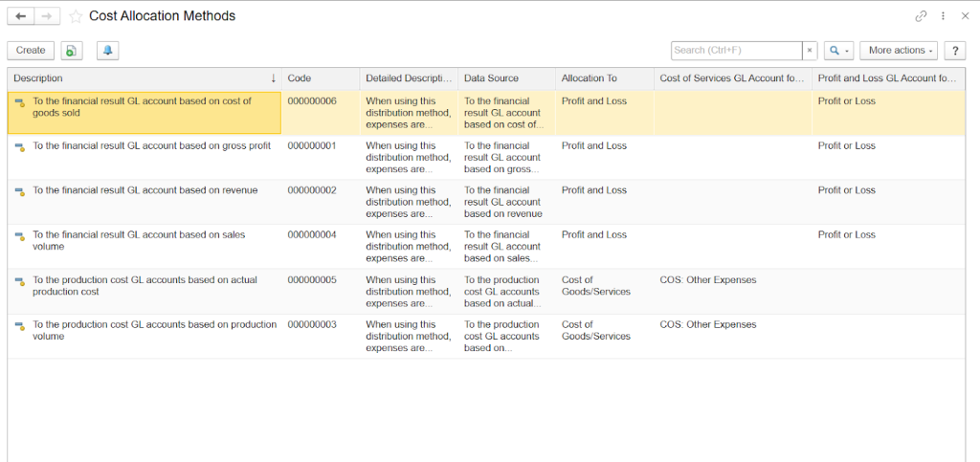Screen dimensions: 980x462
Task: Expand the More actions menu
Action: (x=899, y=51)
